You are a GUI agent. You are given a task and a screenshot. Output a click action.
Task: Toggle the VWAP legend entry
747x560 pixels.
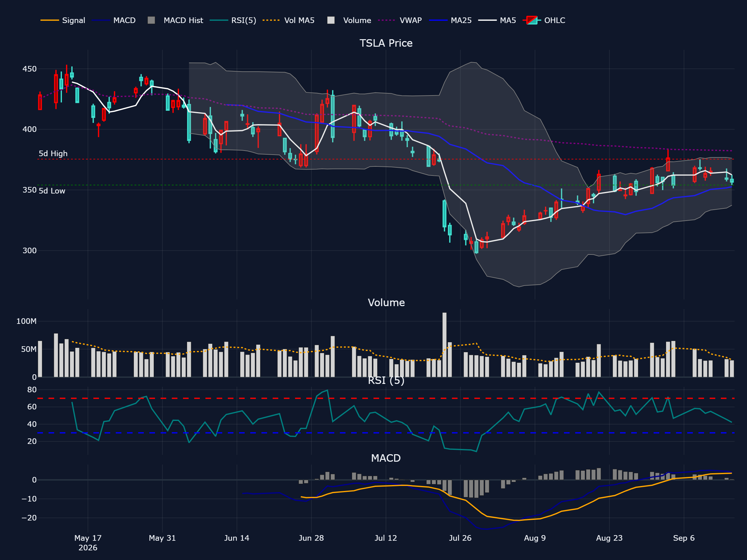[x=400, y=20]
